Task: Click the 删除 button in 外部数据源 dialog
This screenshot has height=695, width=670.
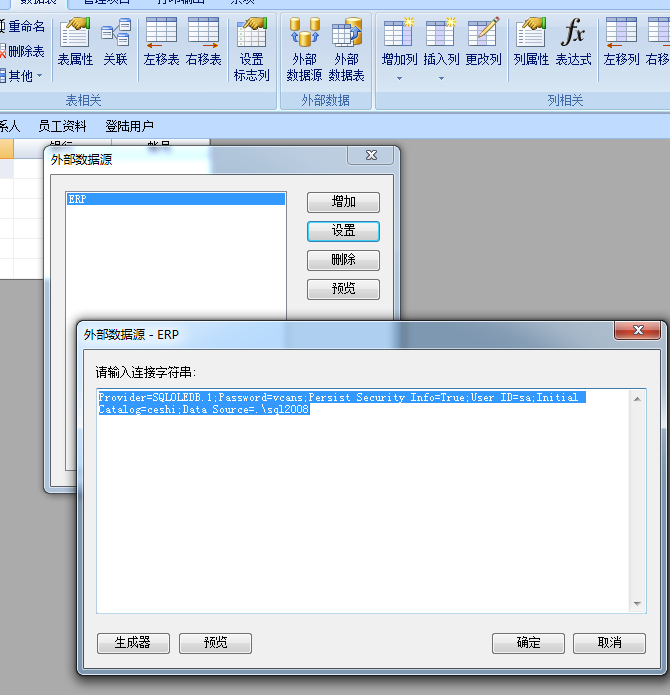Action: [343, 260]
